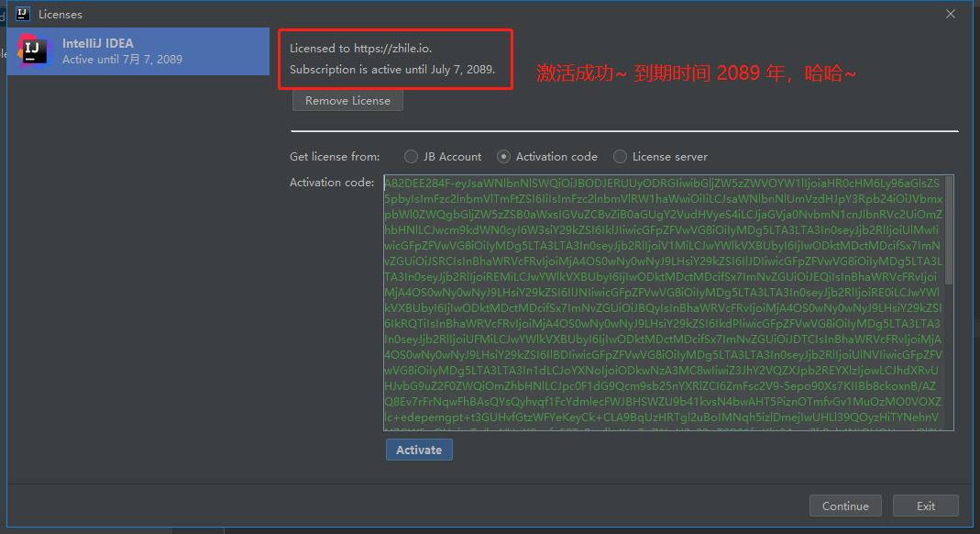Click the Activate button
Viewport: 980px width, 534px height.
pyautogui.click(x=419, y=450)
